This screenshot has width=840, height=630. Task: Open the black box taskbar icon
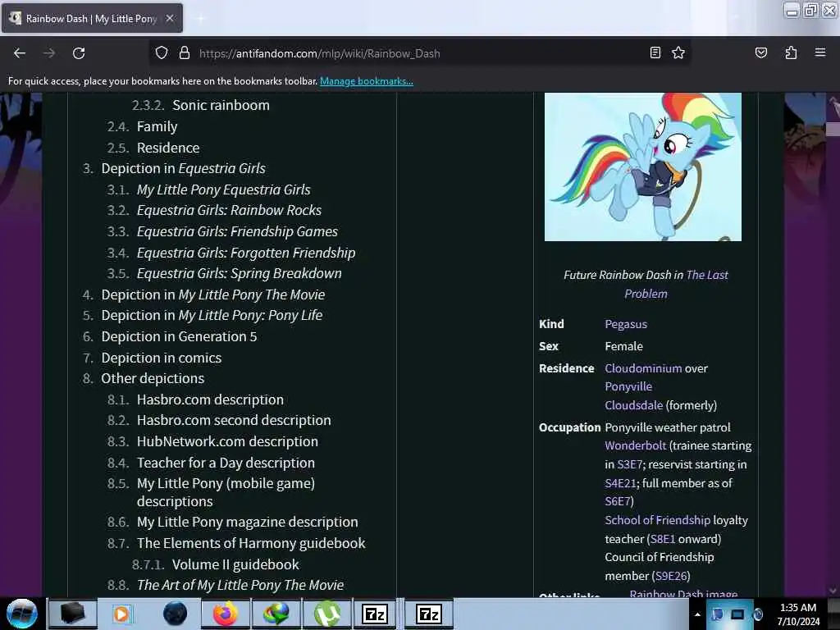(x=73, y=614)
